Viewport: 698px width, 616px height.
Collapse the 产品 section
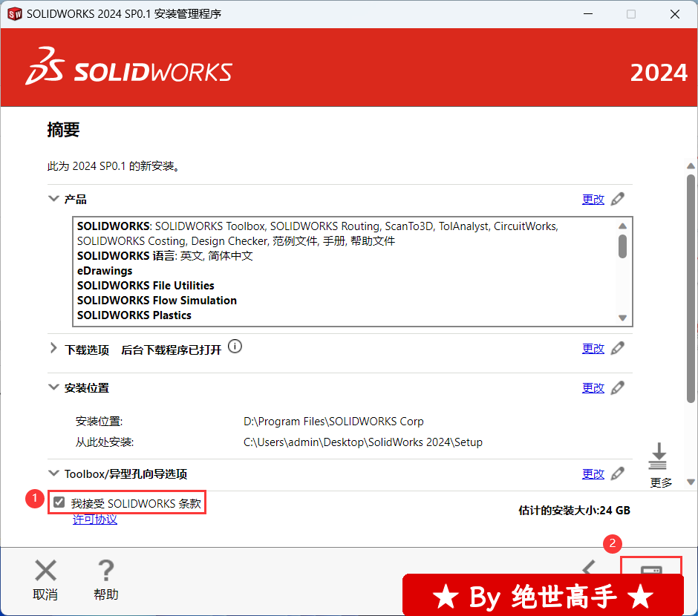(53, 198)
